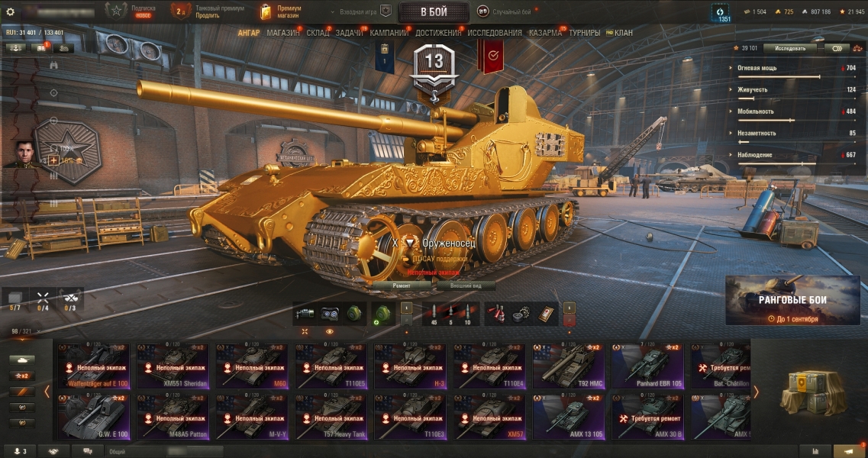Click the Ремонт repair button
Screen dimensions: 868x458
coord(402,285)
